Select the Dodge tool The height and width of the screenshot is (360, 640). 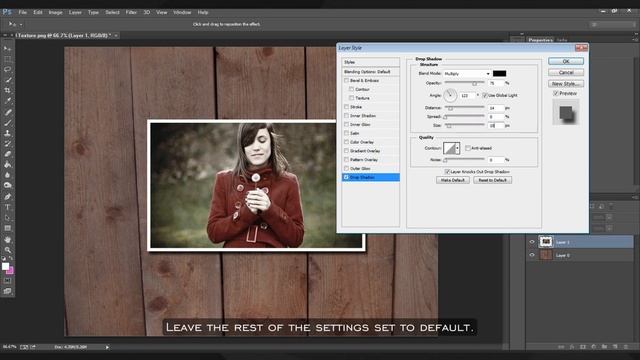tap(7, 186)
